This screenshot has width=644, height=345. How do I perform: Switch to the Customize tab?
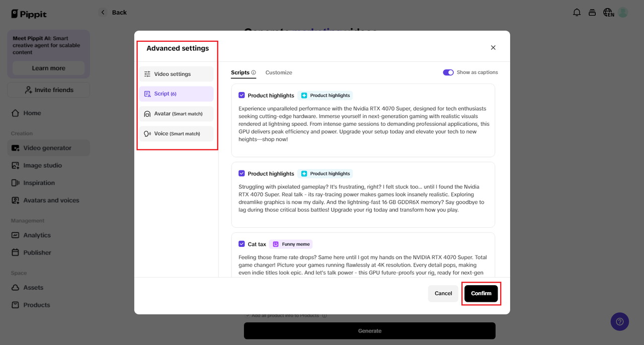(279, 72)
